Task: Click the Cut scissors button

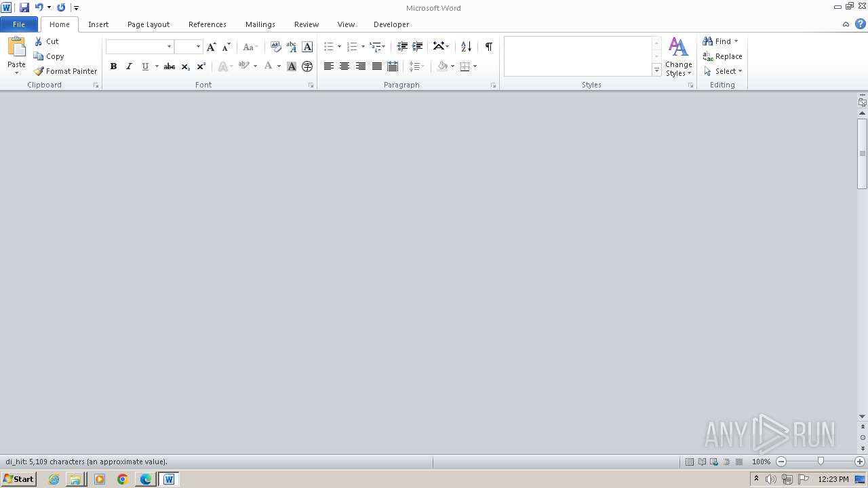Action: pyautogui.click(x=47, y=41)
